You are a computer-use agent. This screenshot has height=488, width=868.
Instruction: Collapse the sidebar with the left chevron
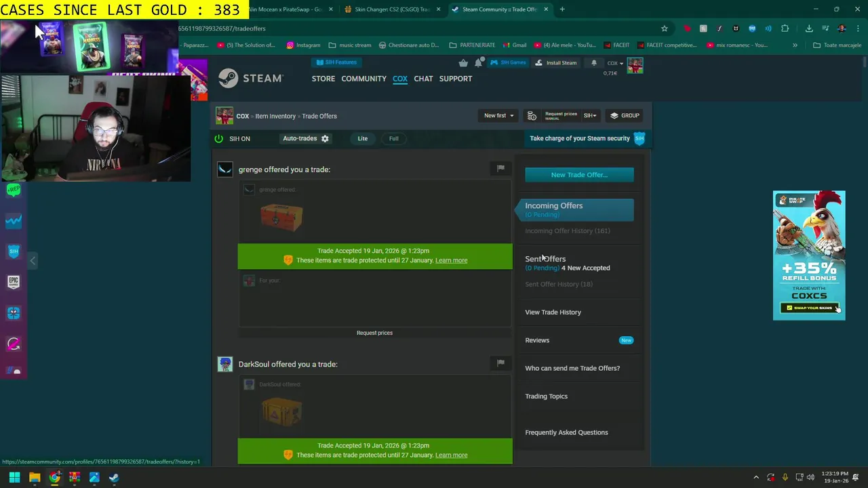[32, 260]
